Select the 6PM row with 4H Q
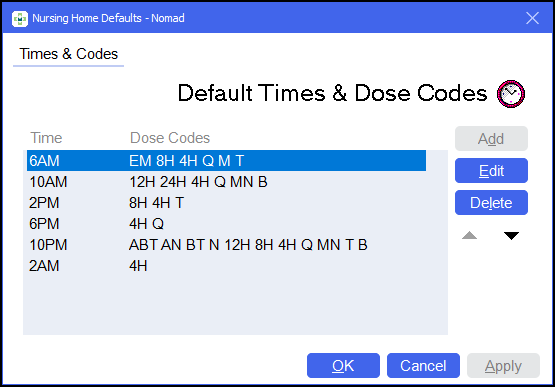 click(227, 224)
